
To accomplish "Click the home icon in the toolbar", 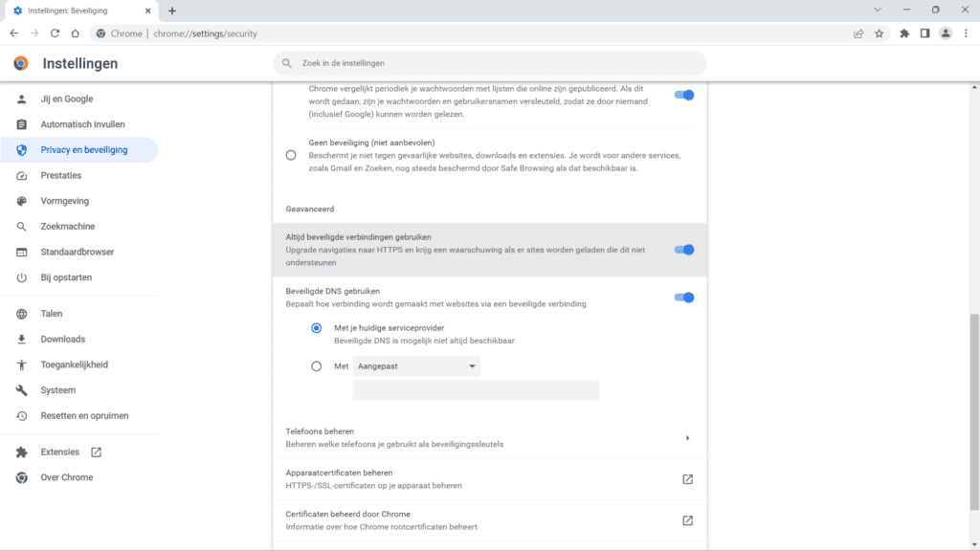I will click(x=75, y=33).
